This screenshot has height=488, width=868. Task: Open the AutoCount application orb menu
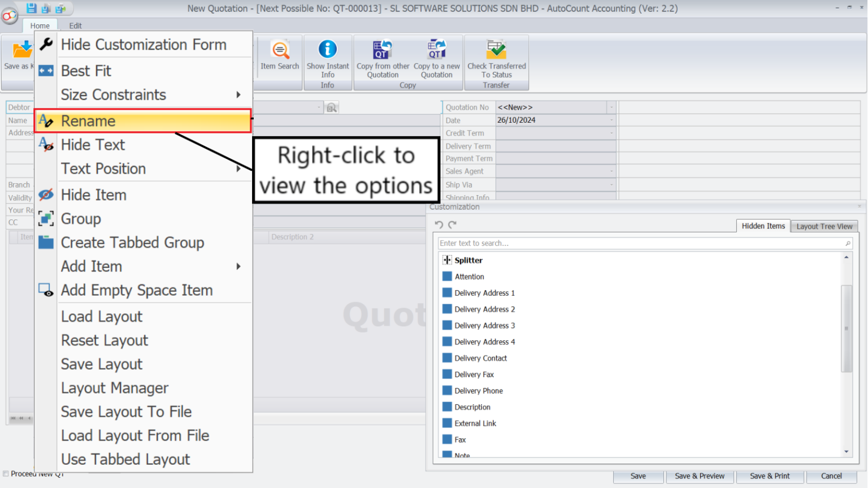tap(10, 16)
